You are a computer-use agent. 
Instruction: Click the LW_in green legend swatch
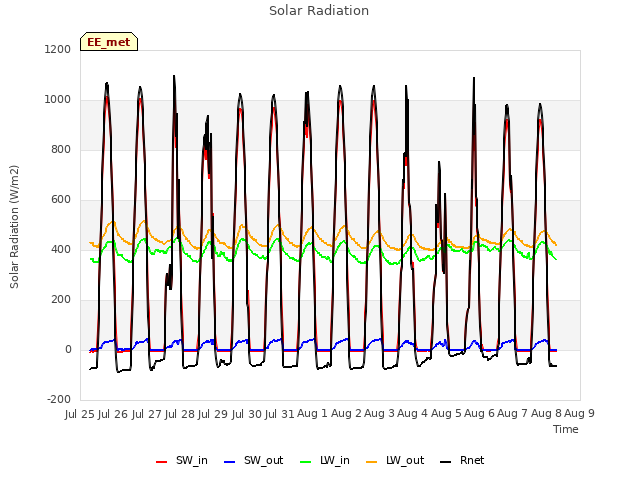point(306,462)
